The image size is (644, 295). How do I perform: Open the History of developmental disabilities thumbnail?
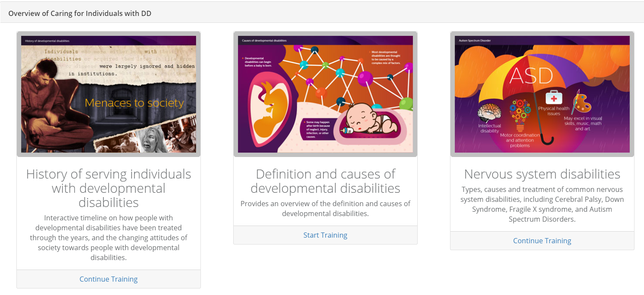(109, 94)
